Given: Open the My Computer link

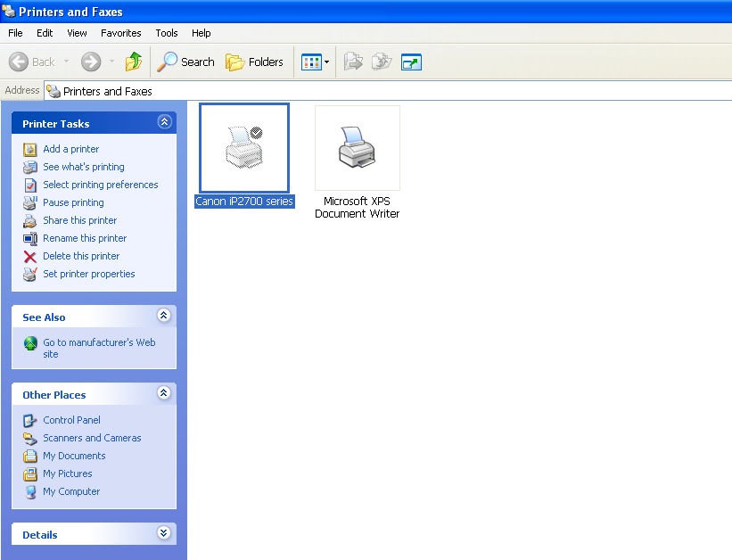Looking at the screenshot, I should (x=71, y=491).
